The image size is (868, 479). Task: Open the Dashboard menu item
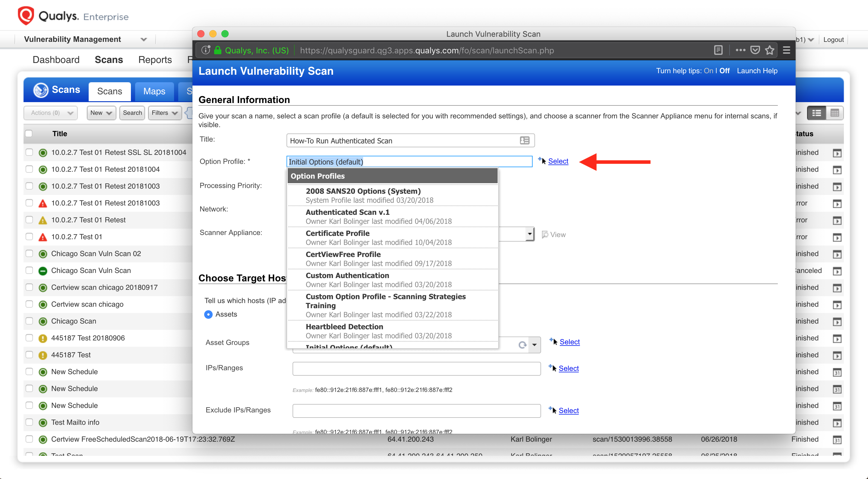(56, 60)
